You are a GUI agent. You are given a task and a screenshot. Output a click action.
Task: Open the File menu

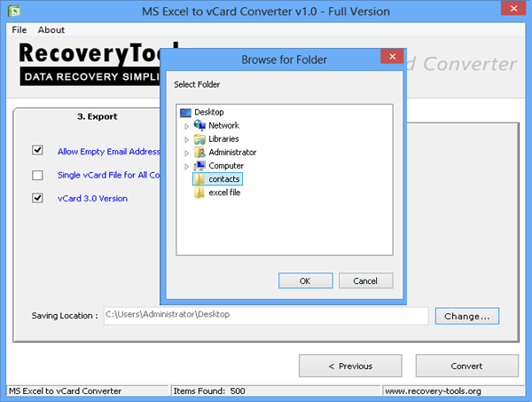(19, 30)
